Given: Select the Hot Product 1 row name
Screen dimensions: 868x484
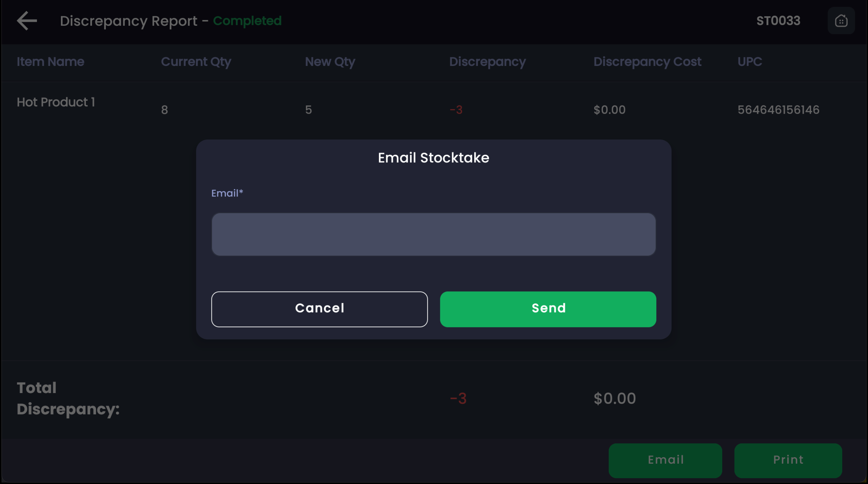Looking at the screenshot, I should (x=56, y=103).
